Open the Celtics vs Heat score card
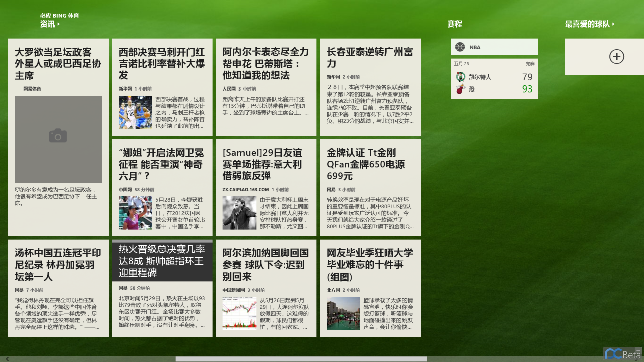The image size is (644, 362). pyautogui.click(x=494, y=78)
